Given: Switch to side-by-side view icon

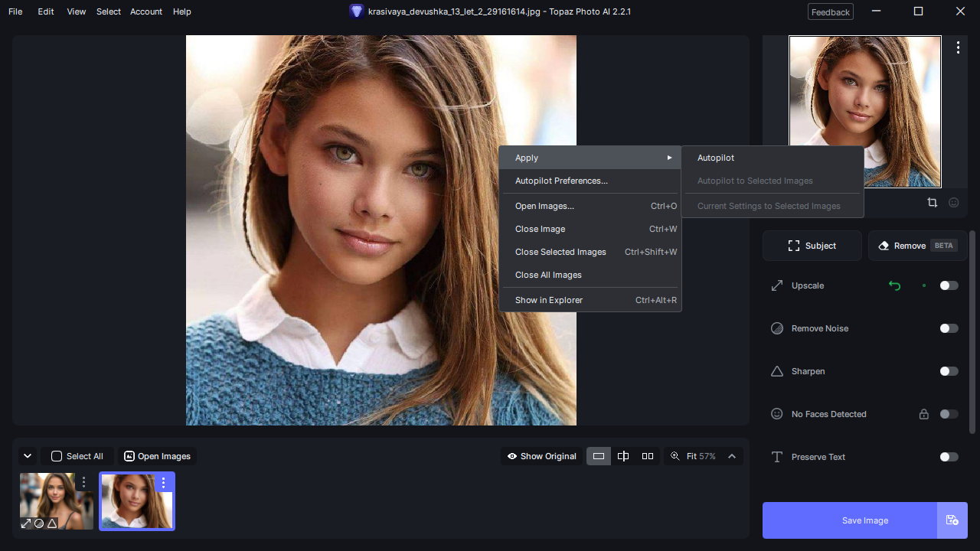Looking at the screenshot, I should tap(648, 456).
